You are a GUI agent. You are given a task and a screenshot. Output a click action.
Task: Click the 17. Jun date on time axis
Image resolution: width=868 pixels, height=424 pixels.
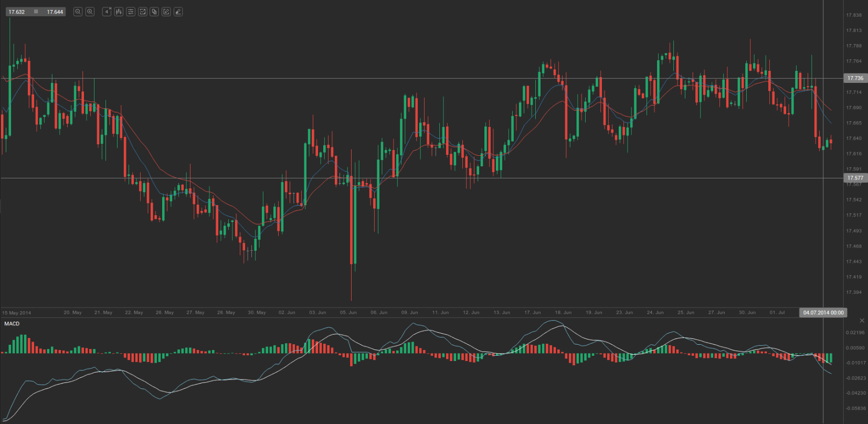click(532, 312)
